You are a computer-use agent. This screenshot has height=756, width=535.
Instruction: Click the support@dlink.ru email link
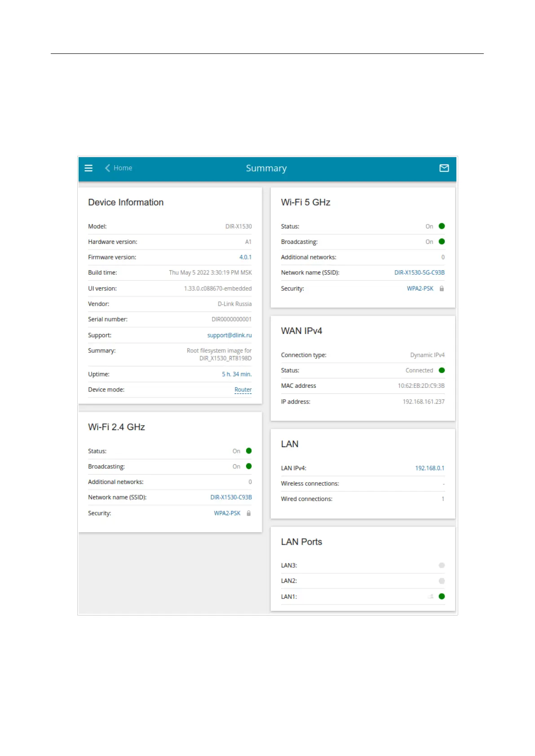230,335
